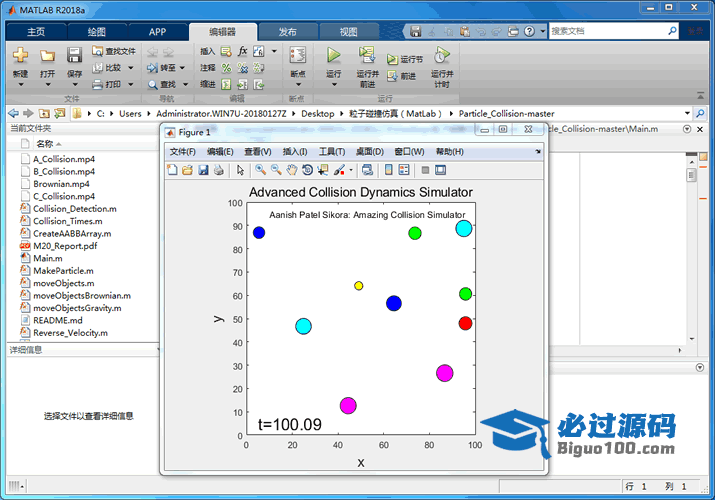
Task: Open the 工具(T) menu in Figure 1
Action: [x=332, y=152]
